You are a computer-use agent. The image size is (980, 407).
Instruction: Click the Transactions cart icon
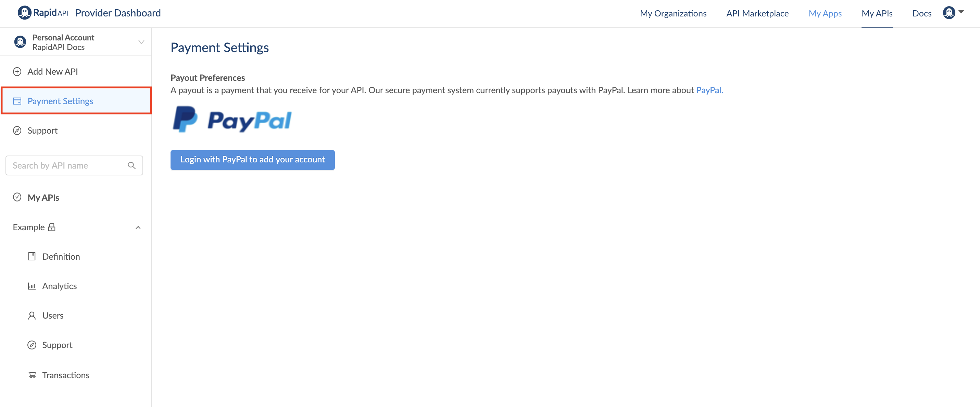point(32,375)
